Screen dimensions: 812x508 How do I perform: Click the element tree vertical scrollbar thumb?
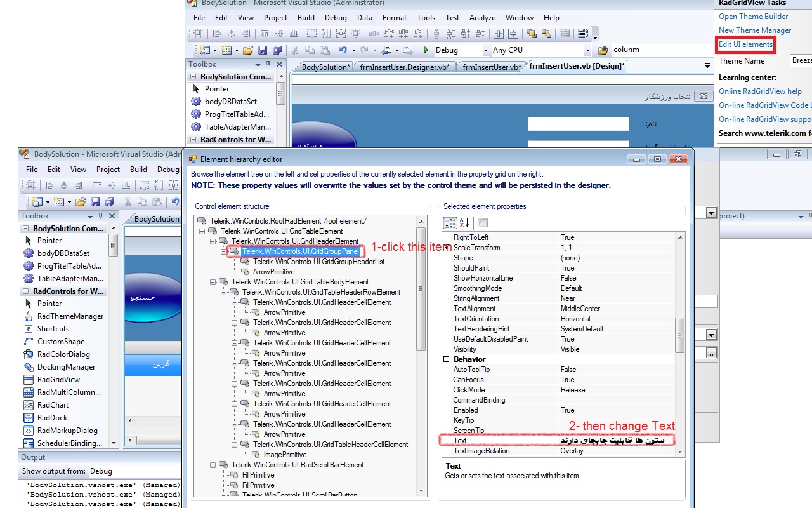[x=421, y=288]
